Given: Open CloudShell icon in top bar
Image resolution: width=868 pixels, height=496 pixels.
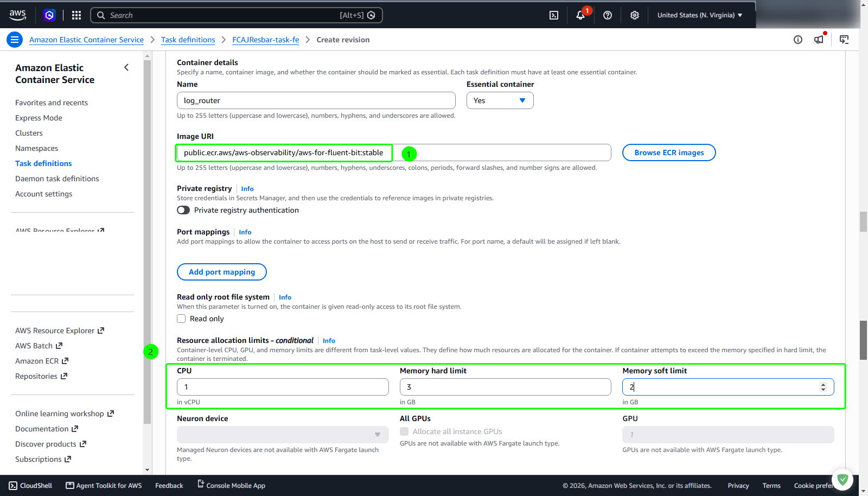Looking at the screenshot, I should 554,15.
